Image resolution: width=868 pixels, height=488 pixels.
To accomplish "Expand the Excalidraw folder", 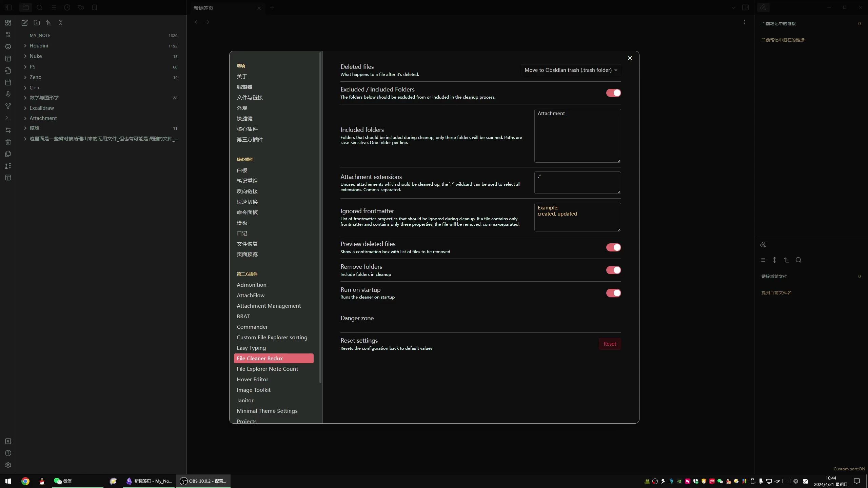I will click(41, 108).
